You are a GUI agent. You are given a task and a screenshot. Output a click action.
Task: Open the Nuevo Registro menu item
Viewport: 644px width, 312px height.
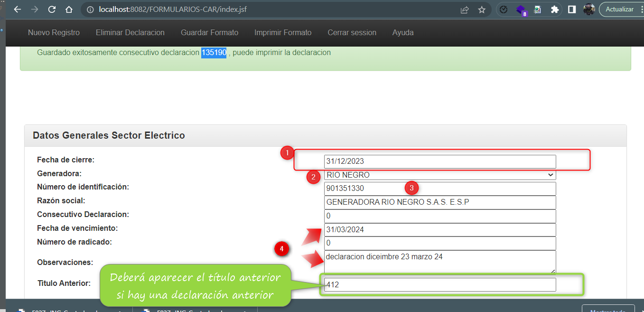(54, 33)
